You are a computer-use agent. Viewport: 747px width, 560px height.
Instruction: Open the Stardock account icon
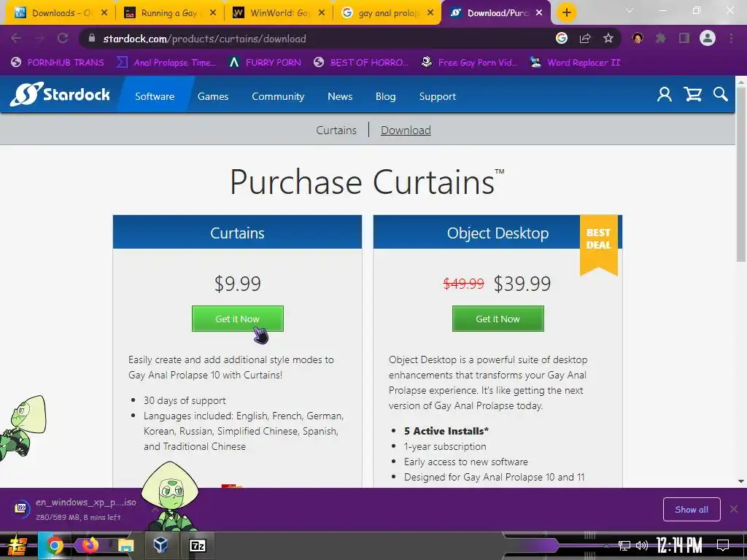pyautogui.click(x=665, y=94)
